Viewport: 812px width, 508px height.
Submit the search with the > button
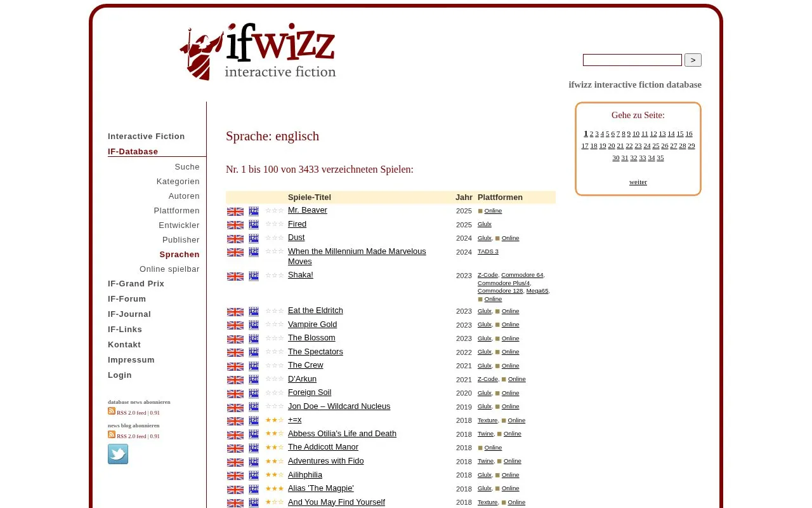coord(693,60)
